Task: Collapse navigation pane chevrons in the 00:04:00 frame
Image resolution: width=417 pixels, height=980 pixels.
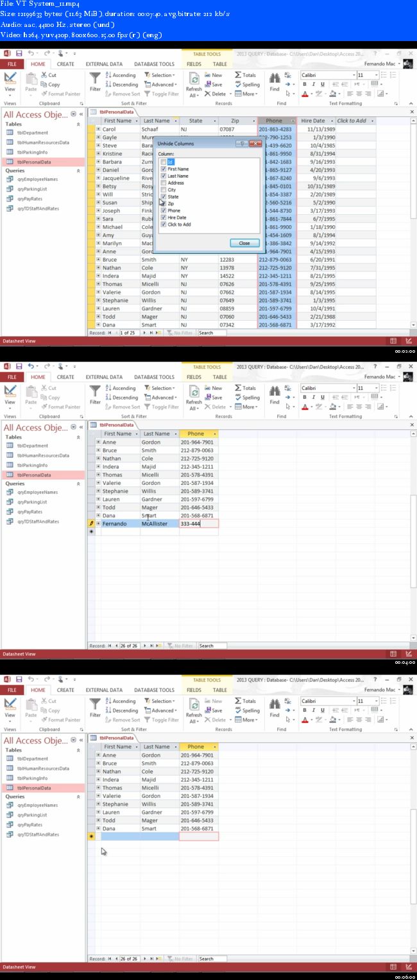Action: pyautogui.click(x=81, y=427)
